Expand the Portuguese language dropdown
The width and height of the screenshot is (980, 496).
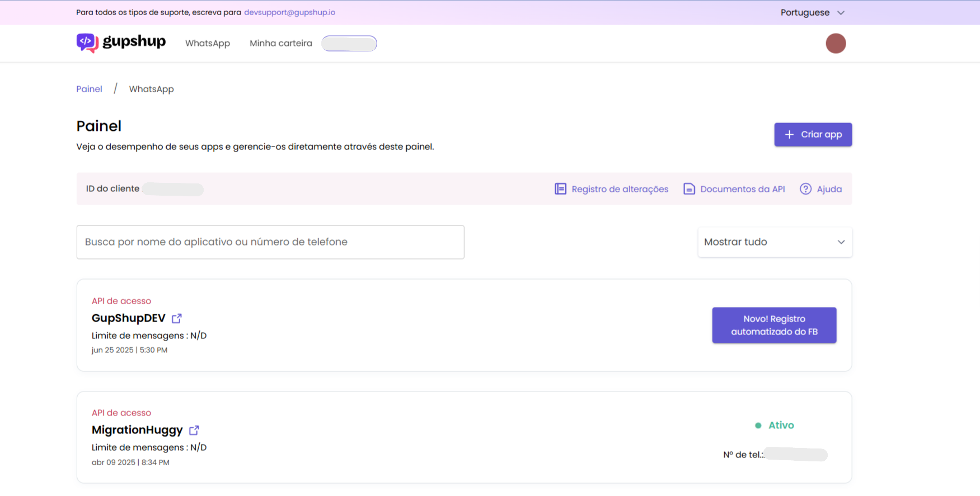pos(812,12)
